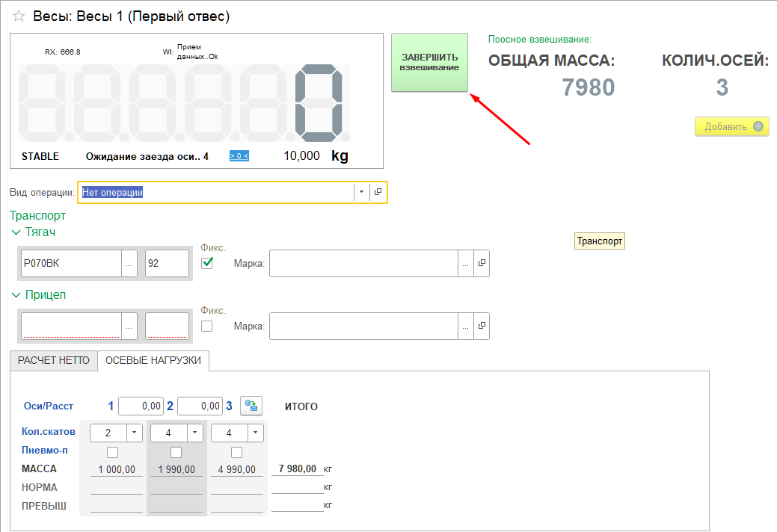Click ellipsis button of Прицеп plate field
Image resolution: width=777 pixels, height=532 pixels.
click(x=129, y=326)
